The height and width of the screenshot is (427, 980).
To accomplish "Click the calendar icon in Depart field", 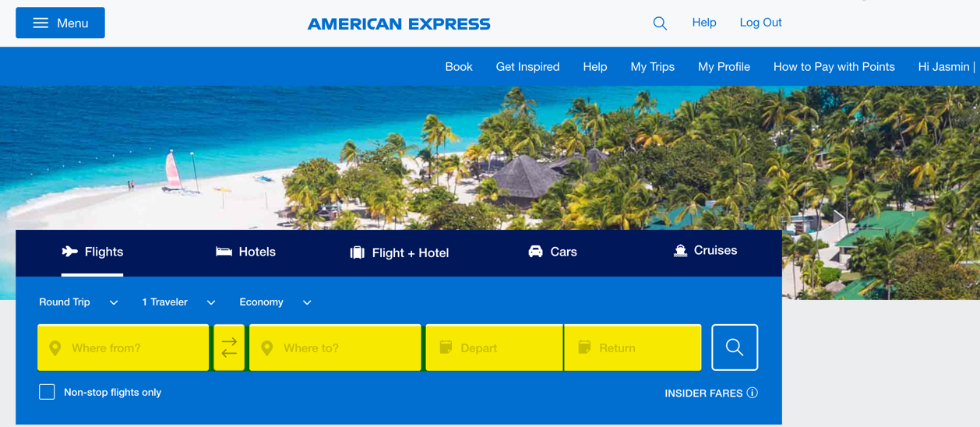I will (x=446, y=348).
